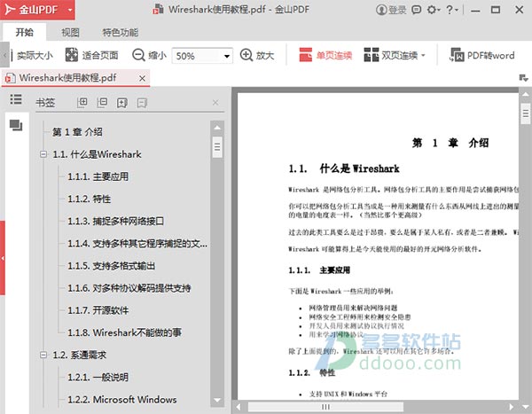The image size is (532, 414).
Task: Click heading 1.1.1. 主要应用 in page
Action: 319,270
